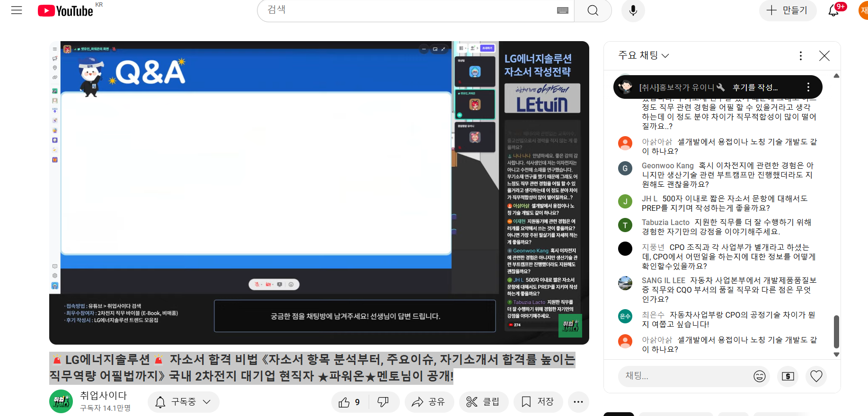Save the video to a playlist

click(538, 402)
